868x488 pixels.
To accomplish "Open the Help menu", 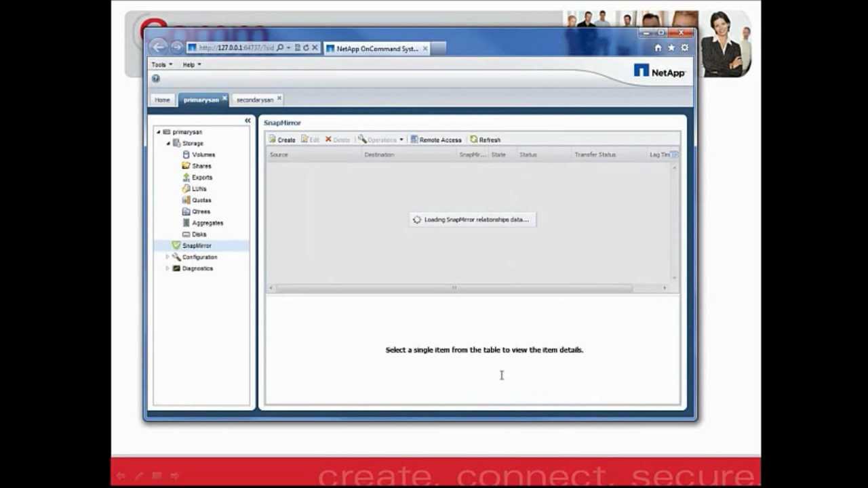I will (191, 64).
